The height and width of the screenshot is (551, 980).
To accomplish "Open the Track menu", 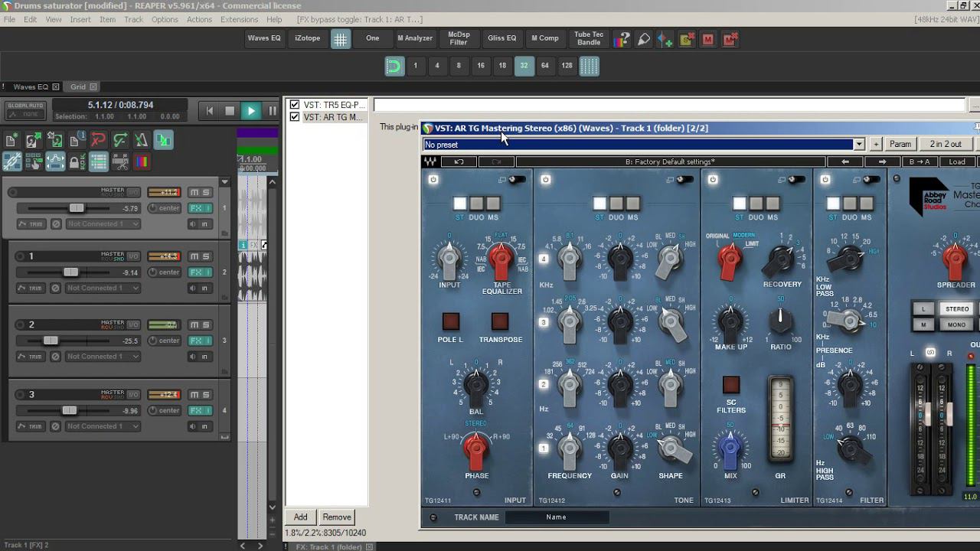I will tap(133, 19).
